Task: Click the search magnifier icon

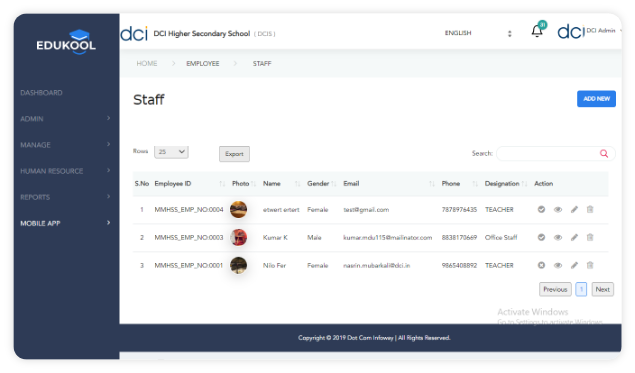Action: pyautogui.click(x=604, y=153)
